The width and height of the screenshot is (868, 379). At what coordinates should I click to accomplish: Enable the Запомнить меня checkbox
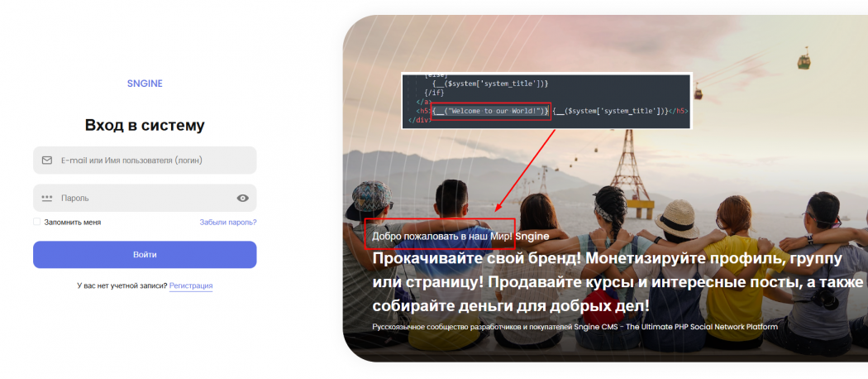pos(36,222)
